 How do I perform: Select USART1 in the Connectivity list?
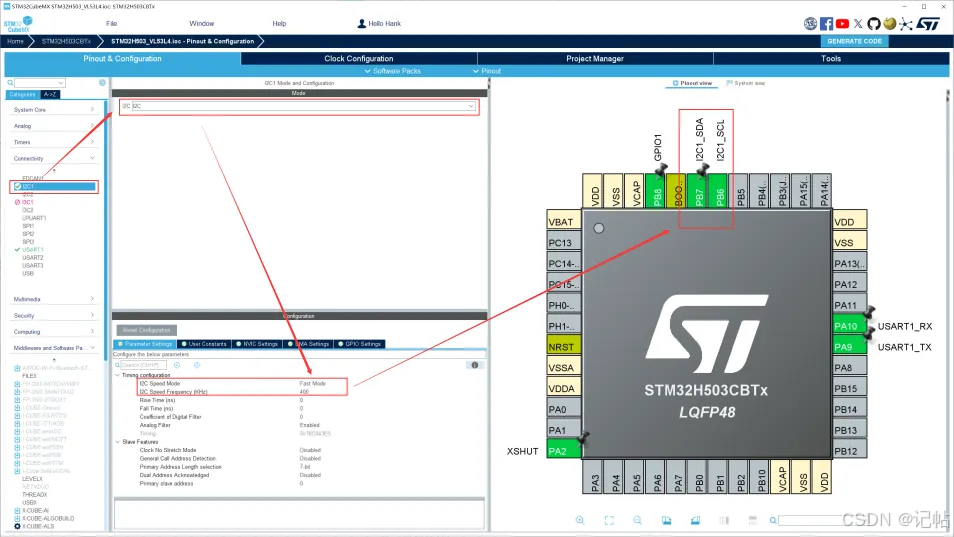[33, 250]
